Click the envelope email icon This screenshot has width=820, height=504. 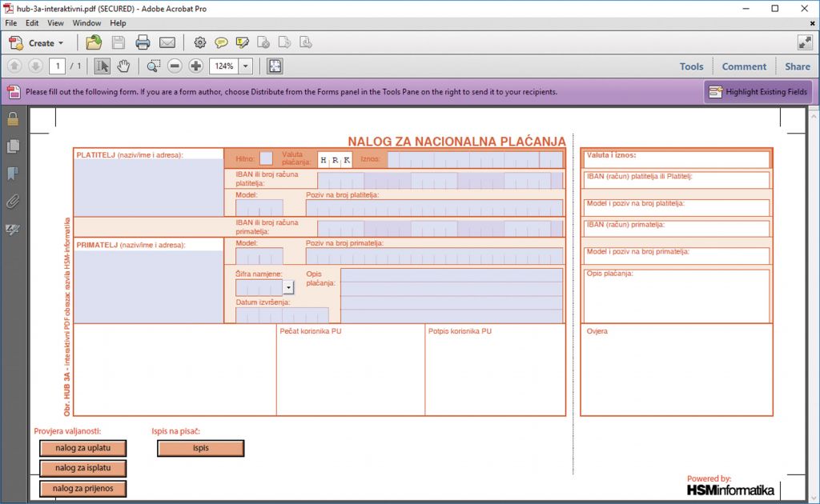[167, 42]
